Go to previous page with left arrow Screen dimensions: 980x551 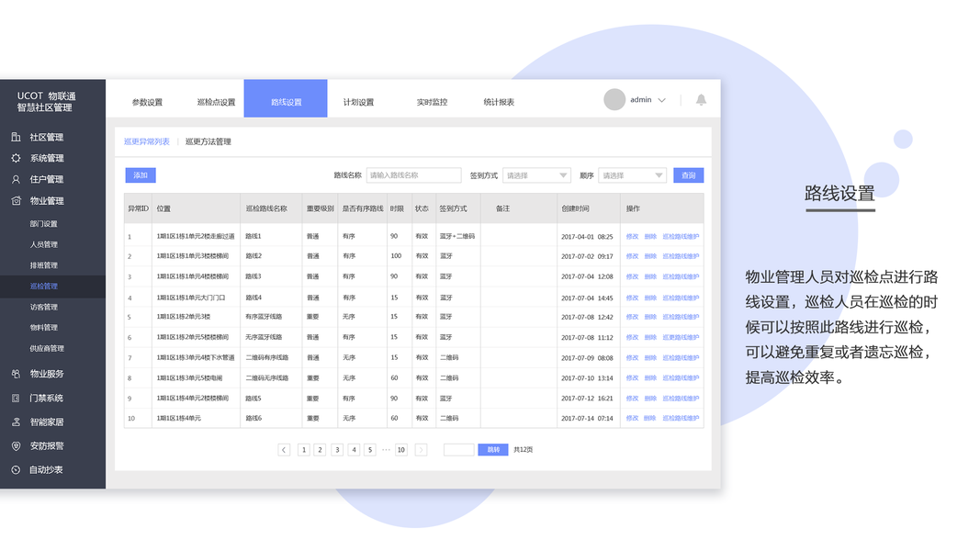pyautogui.click(x=284, y=450)
